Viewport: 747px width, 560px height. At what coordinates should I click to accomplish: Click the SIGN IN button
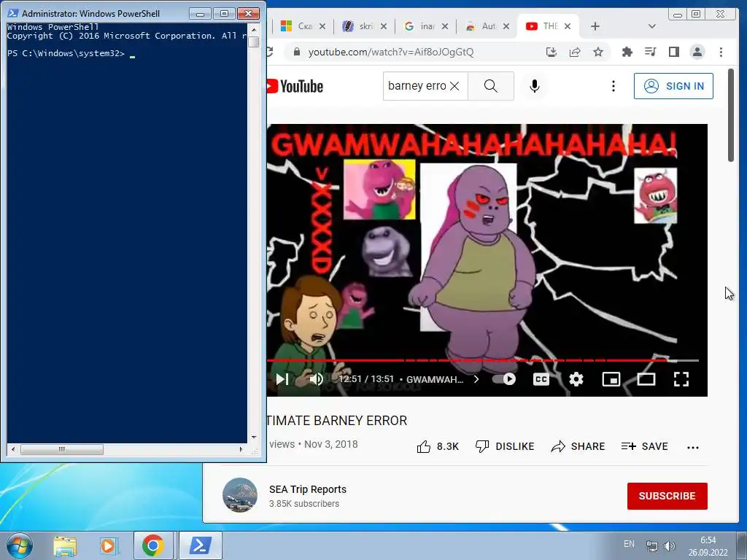pyautogui.click(x=673, y=86)
